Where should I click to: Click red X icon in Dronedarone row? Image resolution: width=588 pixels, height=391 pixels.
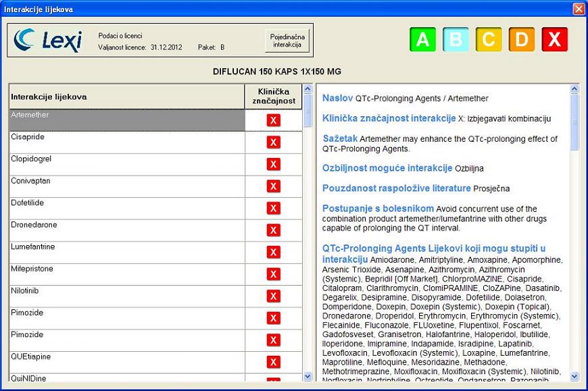point(273,230)
